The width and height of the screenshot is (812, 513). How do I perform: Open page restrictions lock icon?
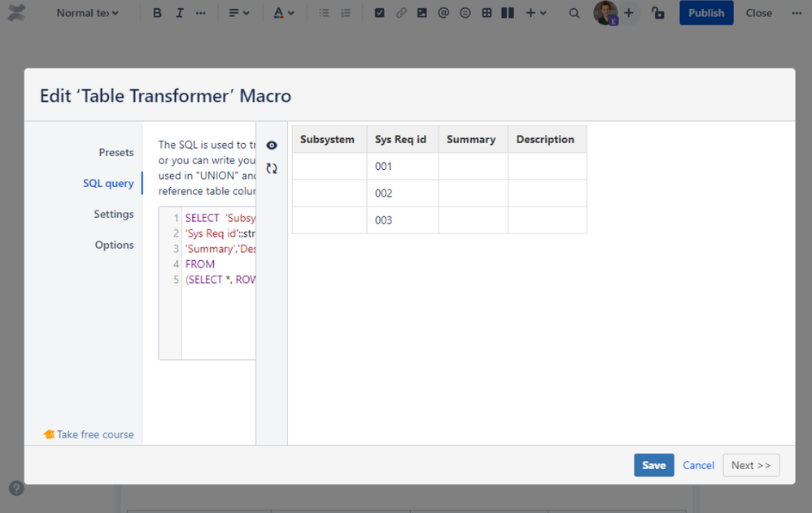click(657, 13)
